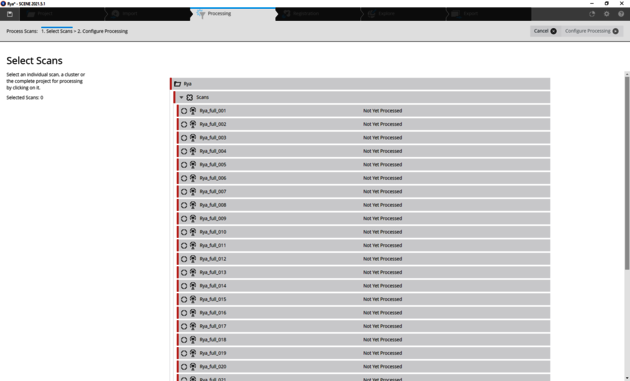The height and width of the screenshot is (381, 630).
Task: Collapse the Scans cluster tree arrow
Action: (181, 97)
